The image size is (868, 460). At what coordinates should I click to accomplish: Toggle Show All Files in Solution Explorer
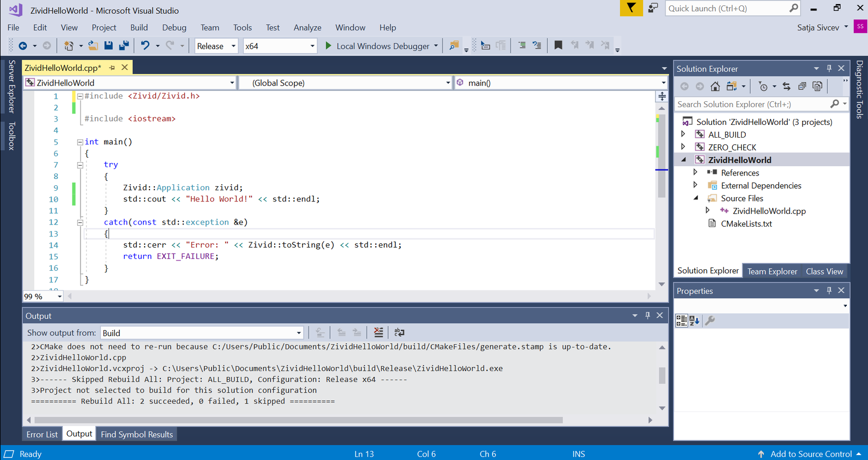click(x=817, y=86)
